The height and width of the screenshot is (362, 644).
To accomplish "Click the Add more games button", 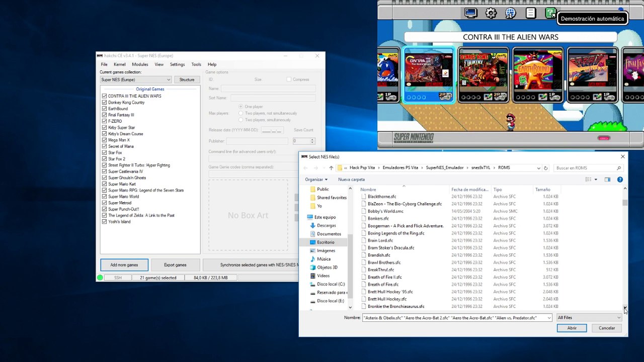I will pyautogui.click(x=124, y=265).
